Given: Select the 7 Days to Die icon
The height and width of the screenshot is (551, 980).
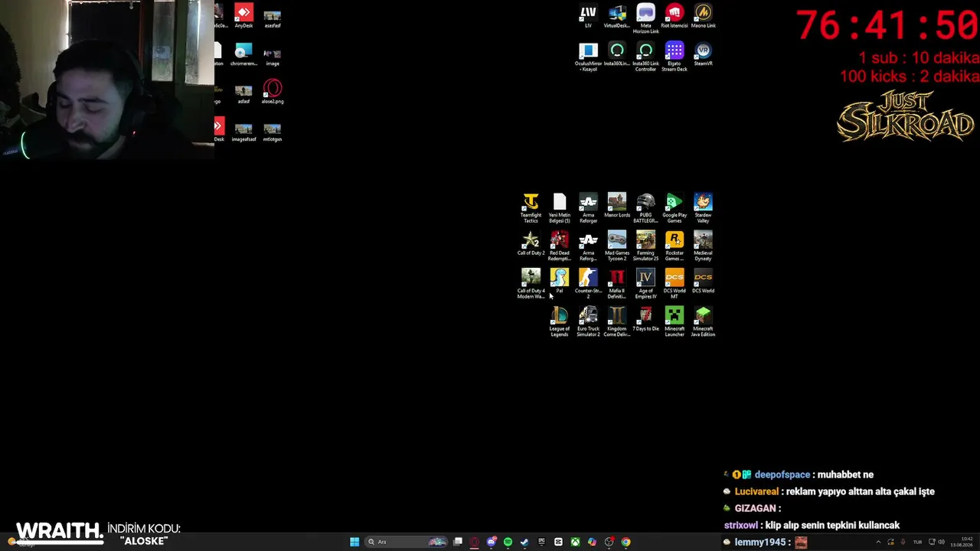Looking at the screenshot, I should tap(645, 320).
